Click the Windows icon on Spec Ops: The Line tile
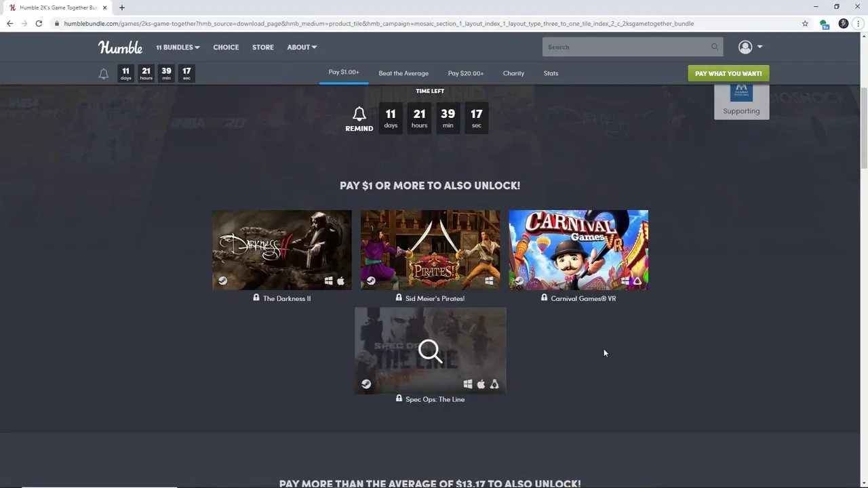 pos(468,384)
